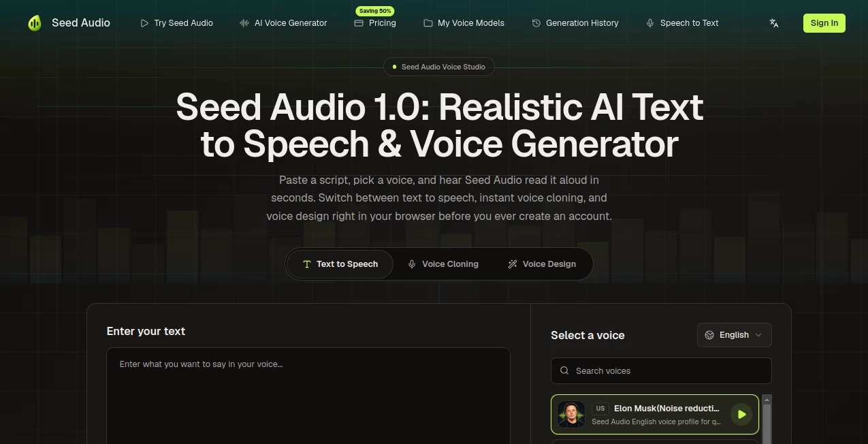Click the Enter your text heading

(146, 331)
